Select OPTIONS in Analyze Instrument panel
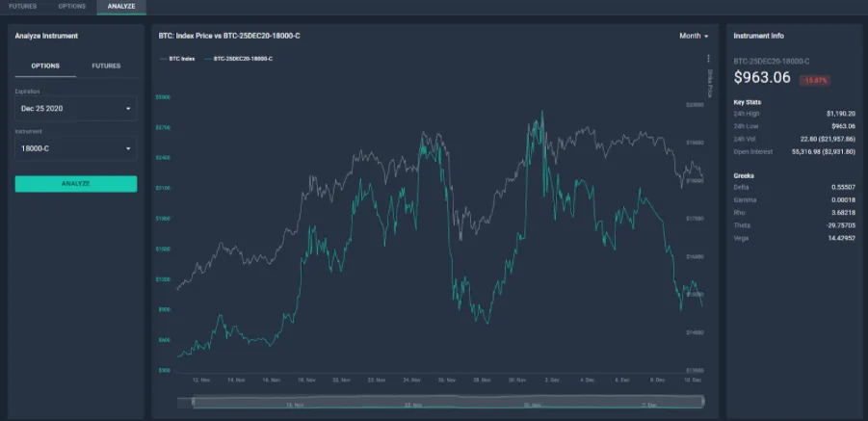 pos(45,66)
